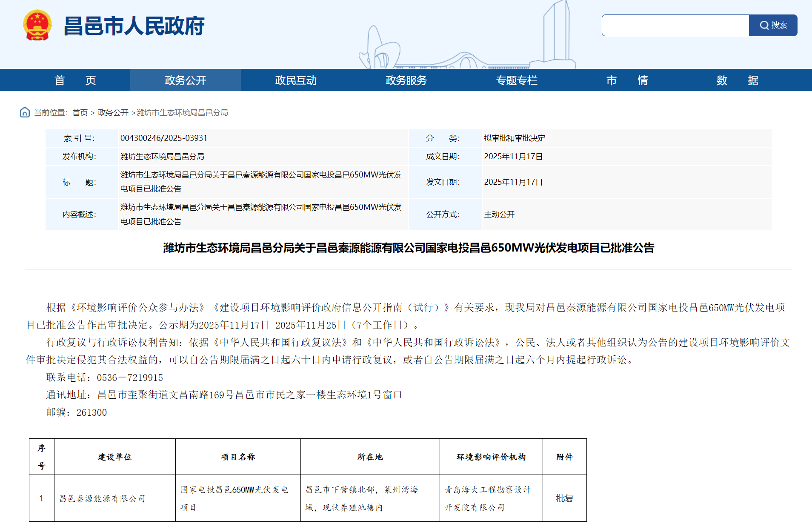Viewport: 812px width, 532px height.
Task: Open the 潍坊市生态环境局昌邑分局 breadcrumb link
Action: tap(182, 113)
